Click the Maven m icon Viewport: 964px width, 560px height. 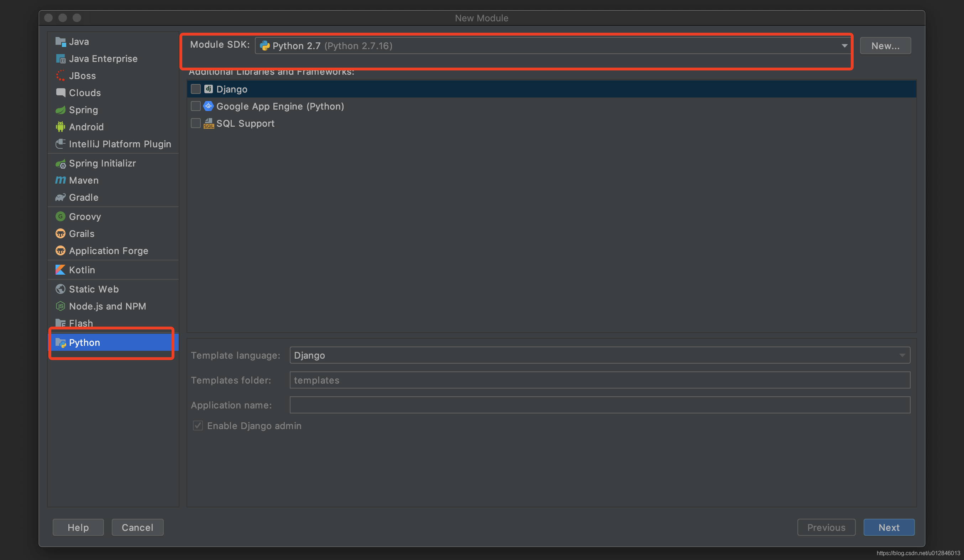tap(61, 180)
